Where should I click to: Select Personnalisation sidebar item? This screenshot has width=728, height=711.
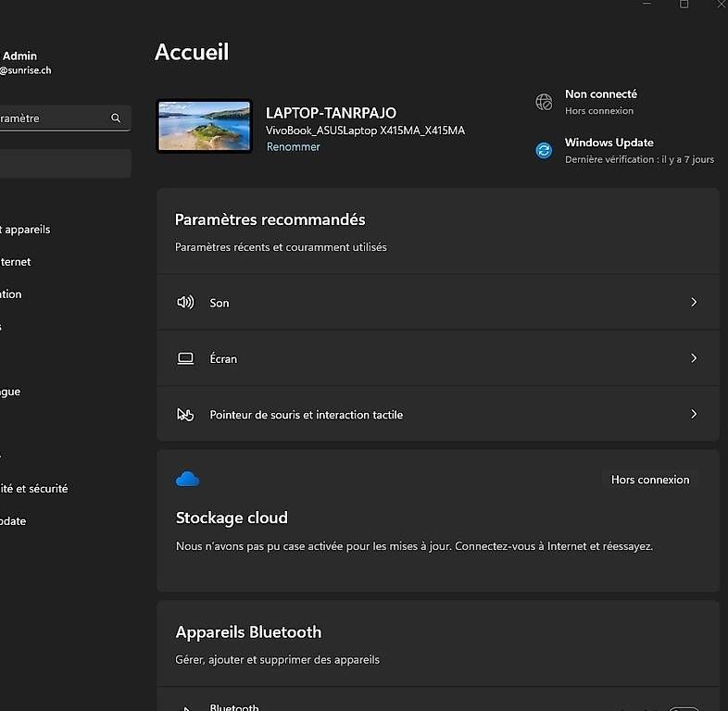[x=11, y=294]
